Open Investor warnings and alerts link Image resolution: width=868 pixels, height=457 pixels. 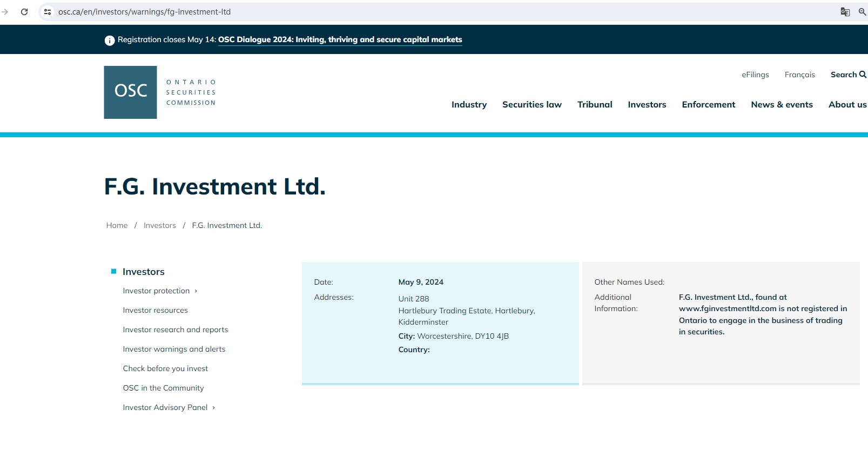click(174, 349)
